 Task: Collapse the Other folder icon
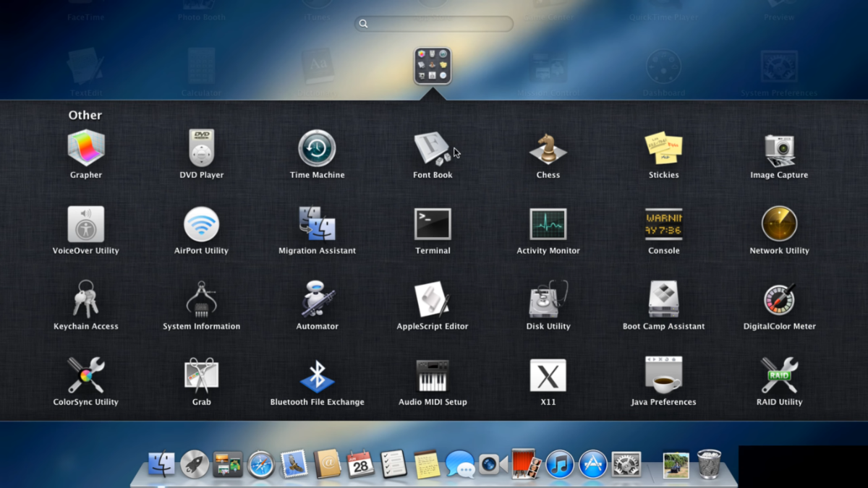click(433, 66)
